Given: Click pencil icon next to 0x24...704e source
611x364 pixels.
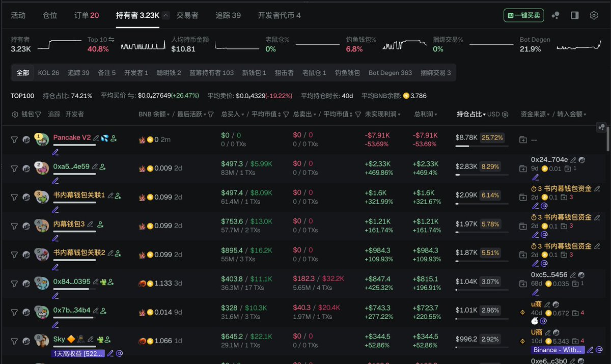Looking at the screenshot, I should coord(573,160).
